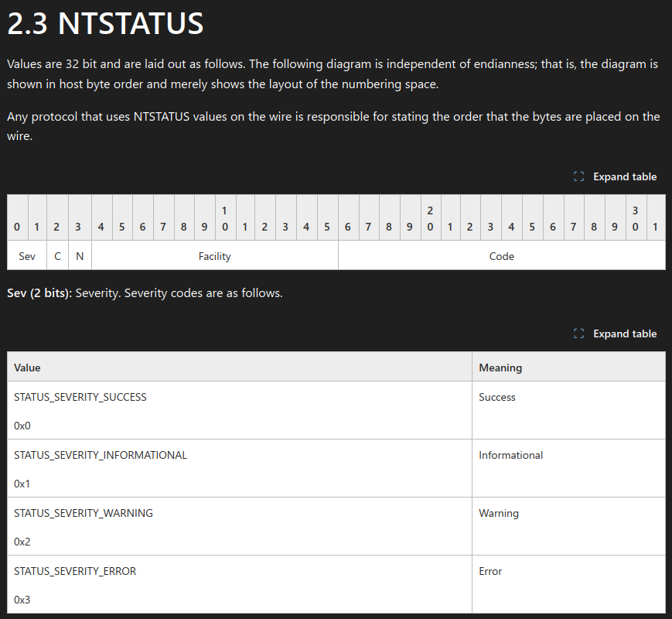Click the paragraph starting 'Any protocol that uses'
The height and width of the screenshot is (619, 672).
333,126
